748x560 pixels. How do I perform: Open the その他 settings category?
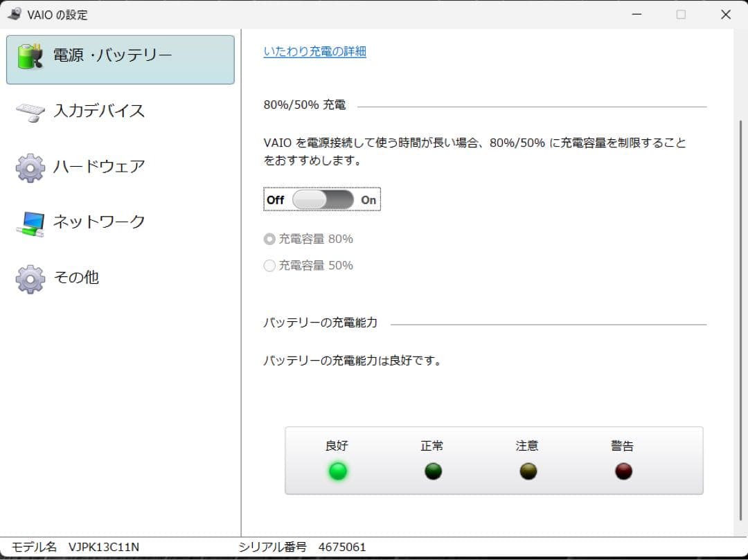click(x=76, y=277)
